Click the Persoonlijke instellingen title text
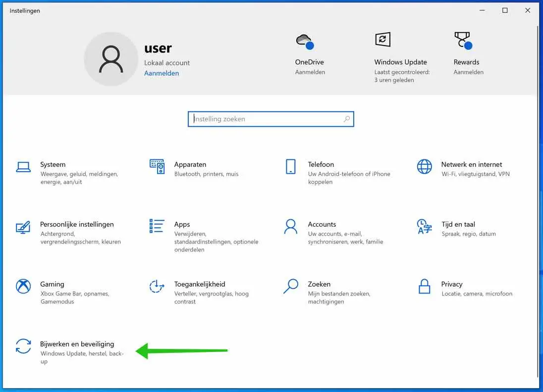The image size is (543, 392). [x=77, y=224]
